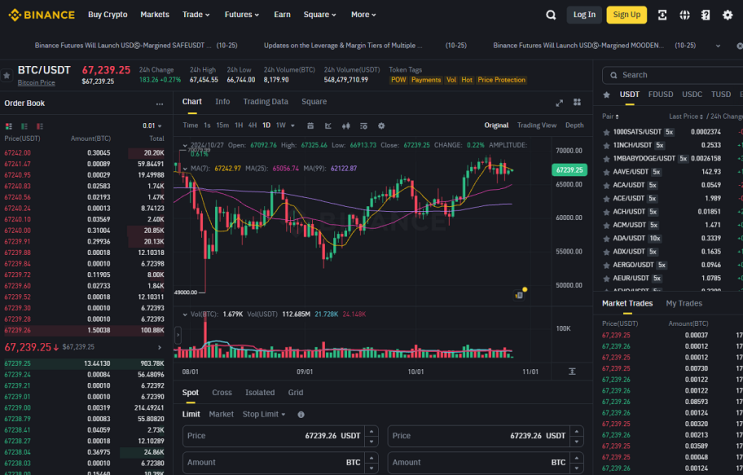The image size is (743, 475).
Task: Open the Square dropdown in top navigation
Action: [x=320, y=15]
